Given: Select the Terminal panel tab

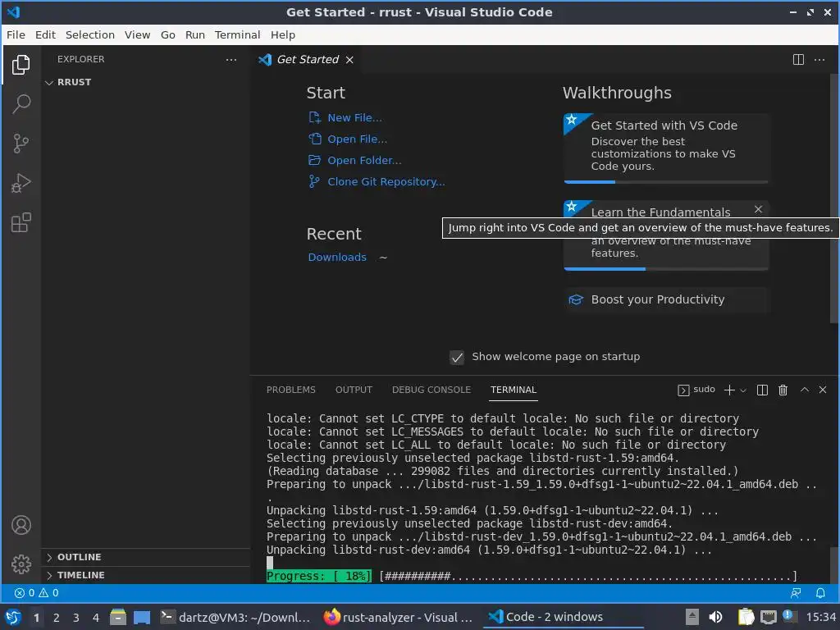Looking at the screenshot, I should click(x=514, y=390).
